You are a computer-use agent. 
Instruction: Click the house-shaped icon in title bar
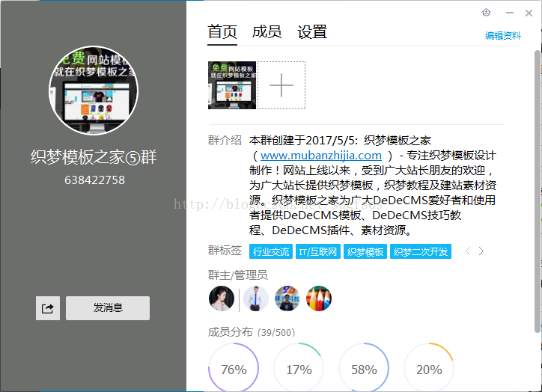487,13
